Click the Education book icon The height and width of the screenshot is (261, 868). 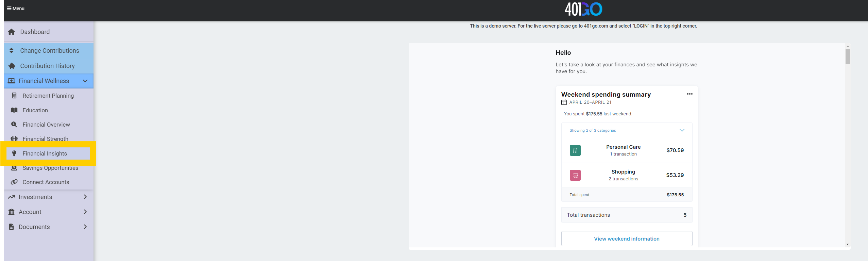click(x=14, y=110)
